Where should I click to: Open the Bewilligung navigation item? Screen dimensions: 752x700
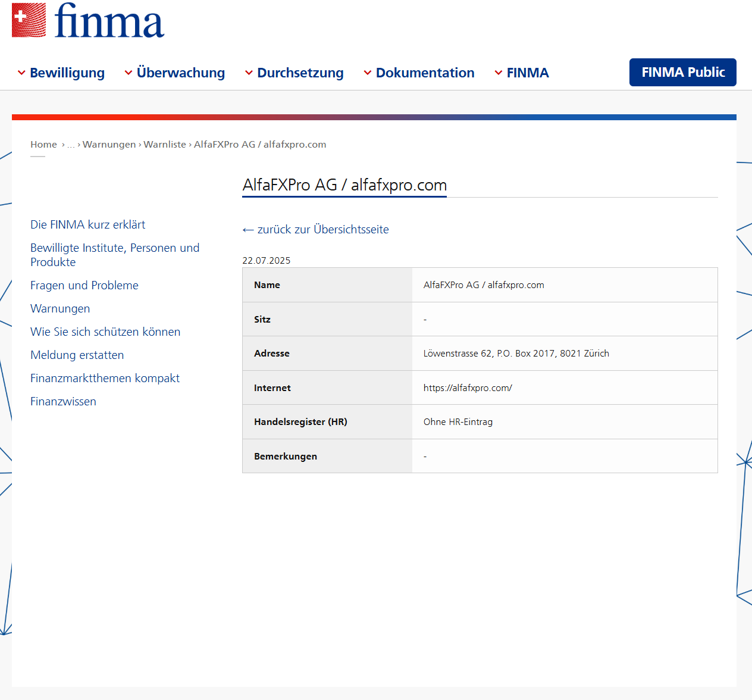[67, 73]
